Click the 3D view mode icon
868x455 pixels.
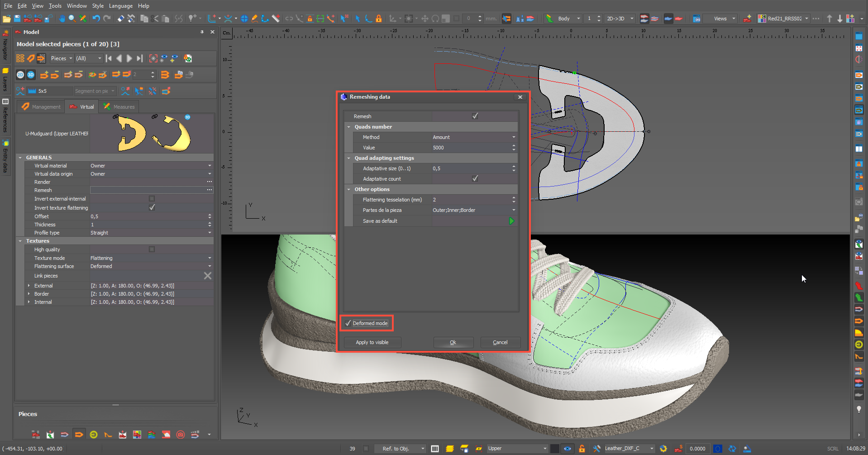tap(31, 75)
